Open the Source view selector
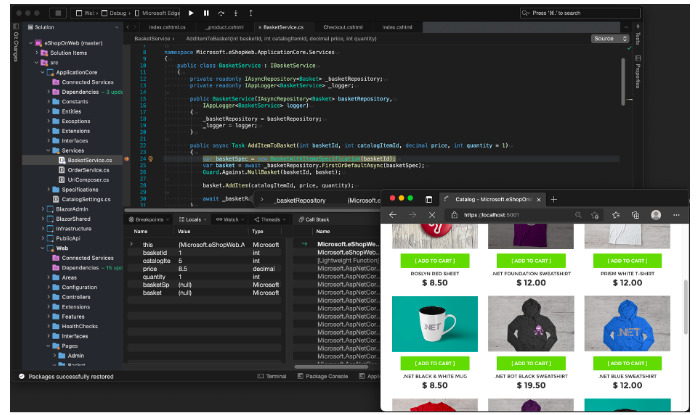Screen dimensions: 698x415 [x=610, y=39]
